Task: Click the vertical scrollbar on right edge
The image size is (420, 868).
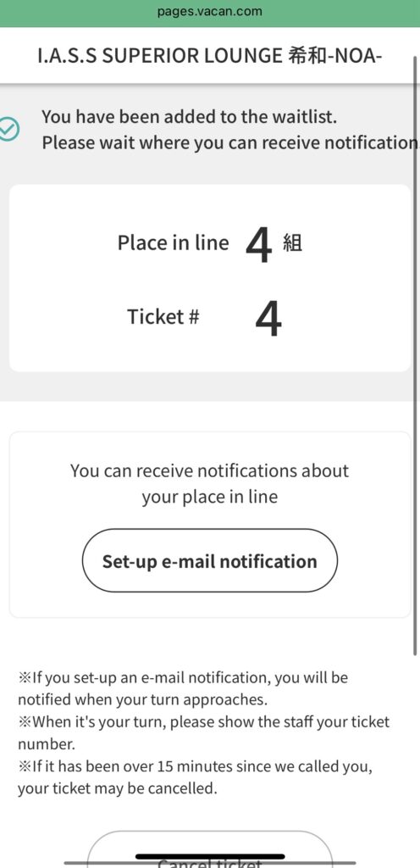Action: 416,354
